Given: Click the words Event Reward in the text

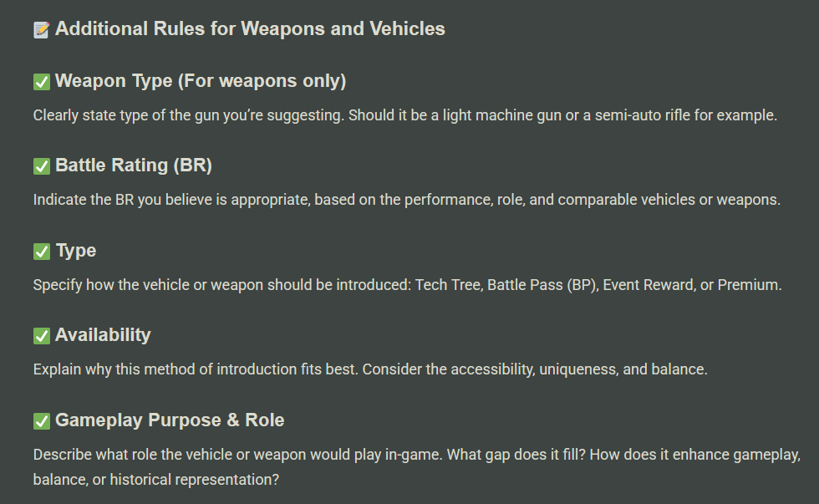Looking at the screenshot, I should pos(648,285).
